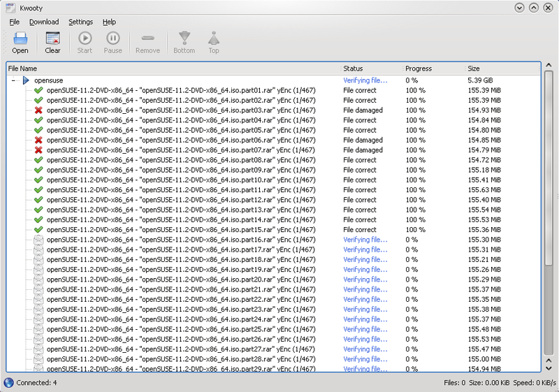Click 'Files: 0' in status bar
The height and width of the screenshot is (392, 559).
pyautogui.click(x=455, y=383)
